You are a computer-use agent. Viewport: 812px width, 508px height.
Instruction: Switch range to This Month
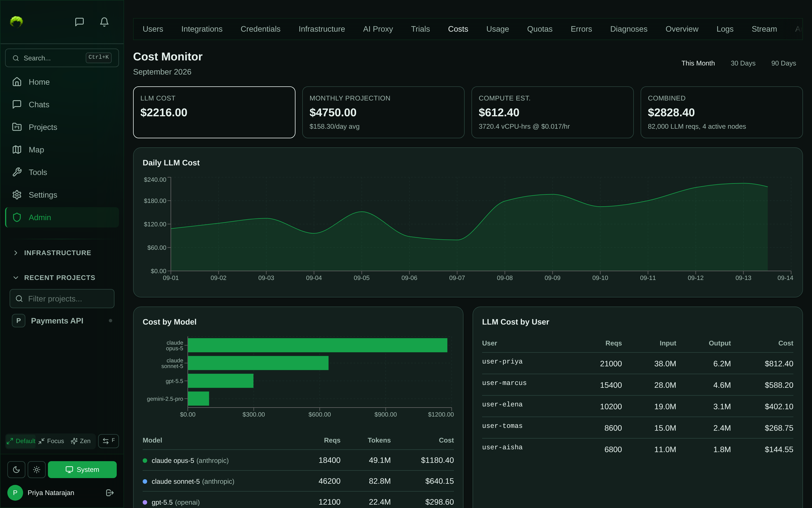pyautogui.click(x=698, y=63)
